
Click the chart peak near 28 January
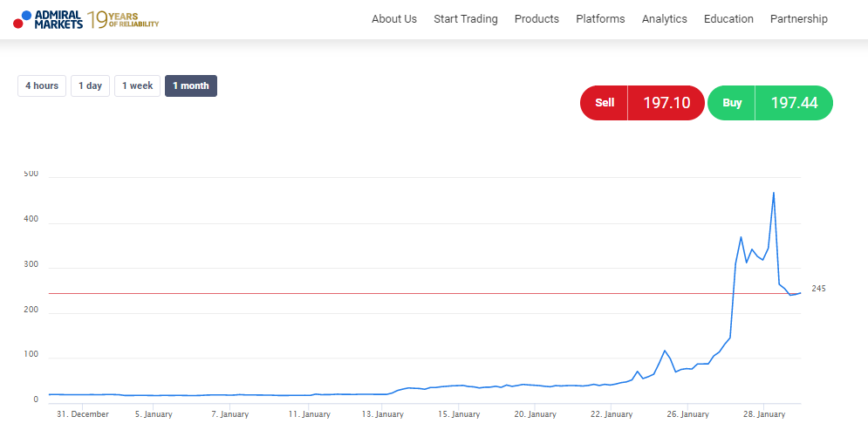(x=773, y=193)
